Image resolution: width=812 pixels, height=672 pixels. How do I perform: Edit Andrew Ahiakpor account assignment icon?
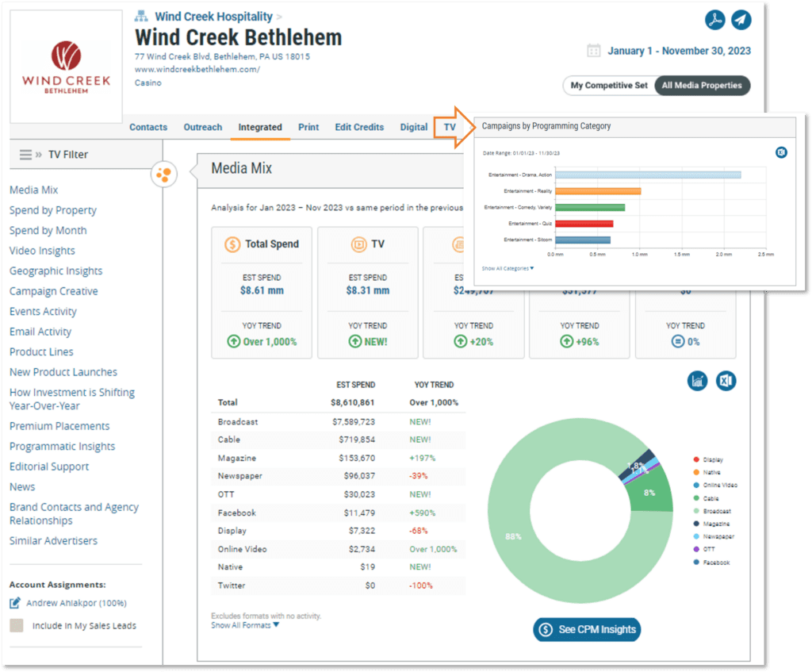coord(15,602)
